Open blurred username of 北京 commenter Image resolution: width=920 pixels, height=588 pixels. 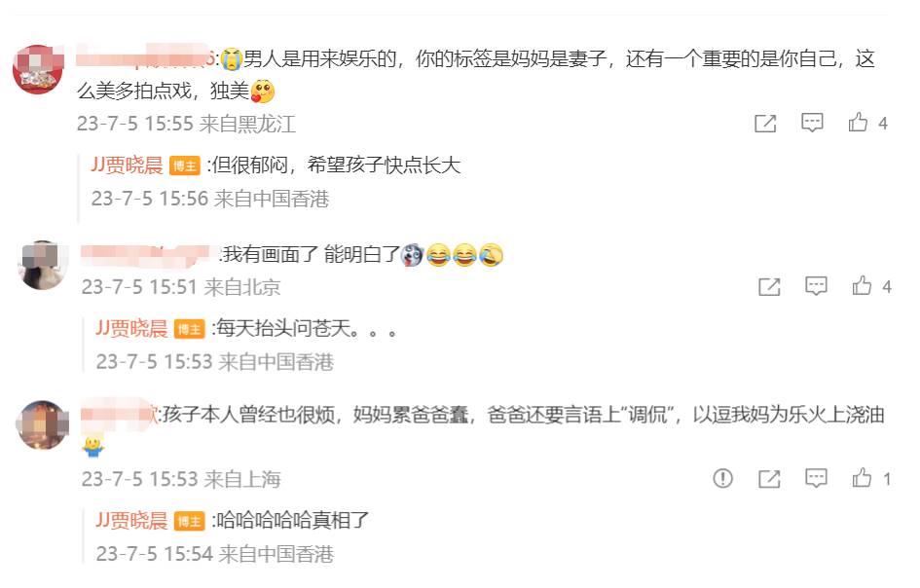point(145,255)
